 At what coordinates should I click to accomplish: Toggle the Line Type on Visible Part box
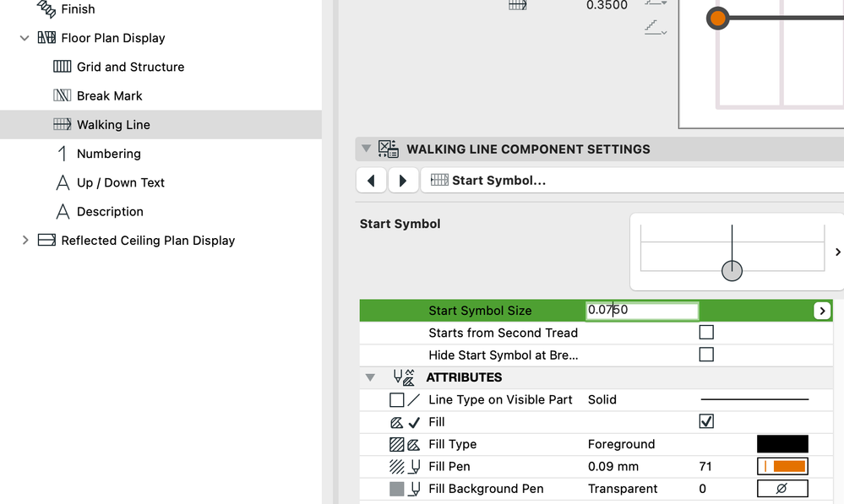click(397, 399)
